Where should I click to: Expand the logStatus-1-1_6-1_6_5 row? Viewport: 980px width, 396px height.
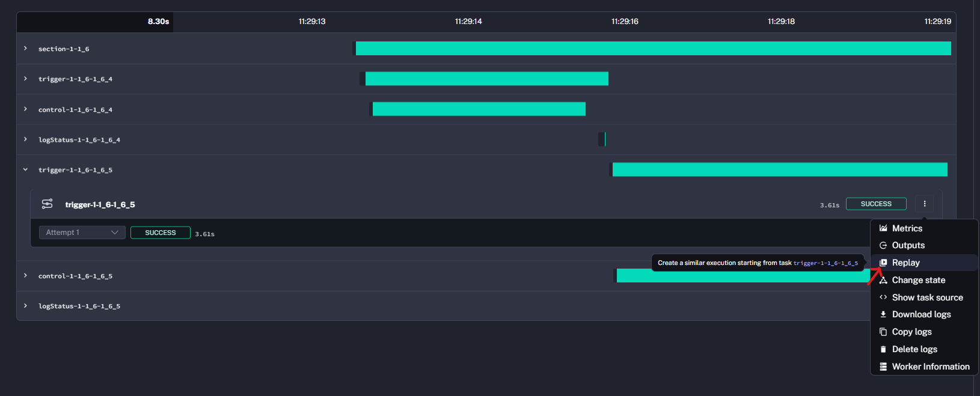(x=25, y=306)
